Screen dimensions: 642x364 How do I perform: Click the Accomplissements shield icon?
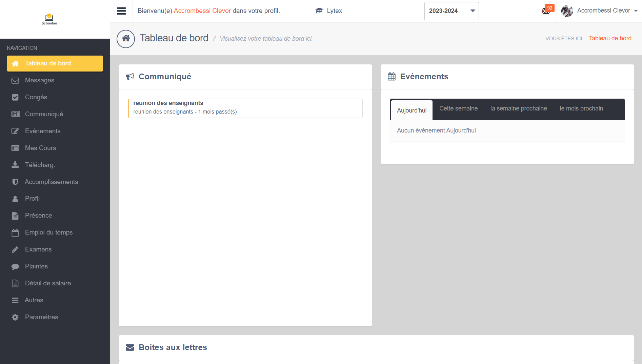[15, 182]
